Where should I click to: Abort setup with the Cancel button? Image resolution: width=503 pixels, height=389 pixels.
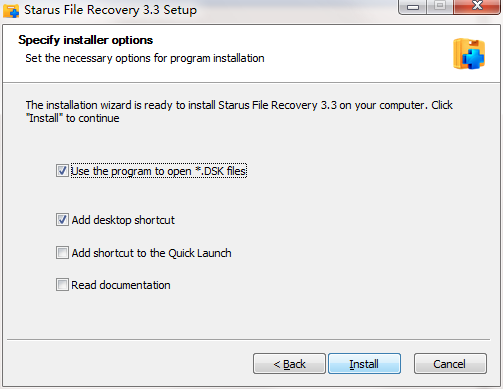(x=450, y=364)
